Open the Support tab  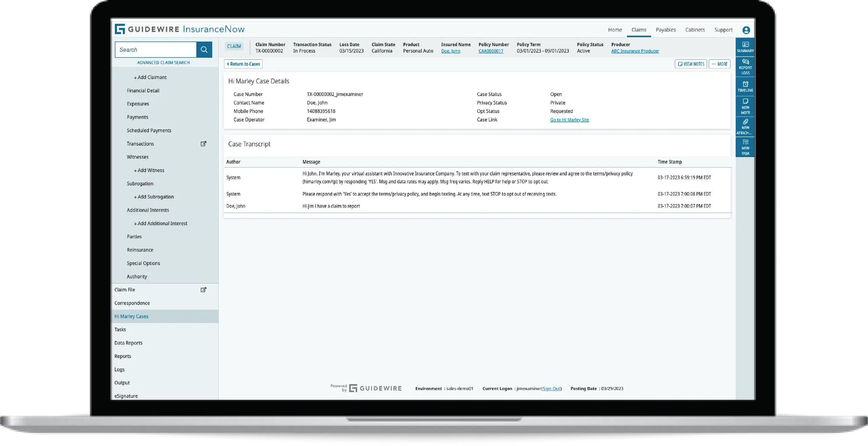[x=723, y=30]
